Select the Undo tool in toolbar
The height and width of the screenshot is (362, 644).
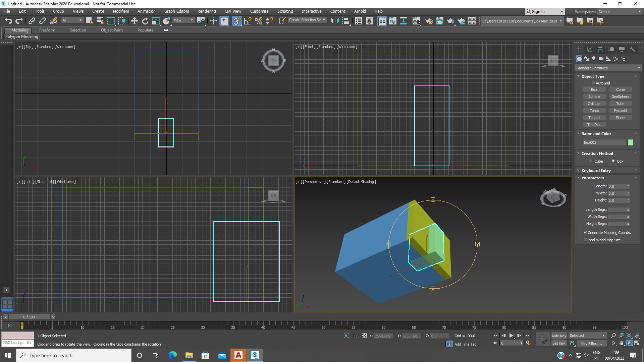pos(8,20)
